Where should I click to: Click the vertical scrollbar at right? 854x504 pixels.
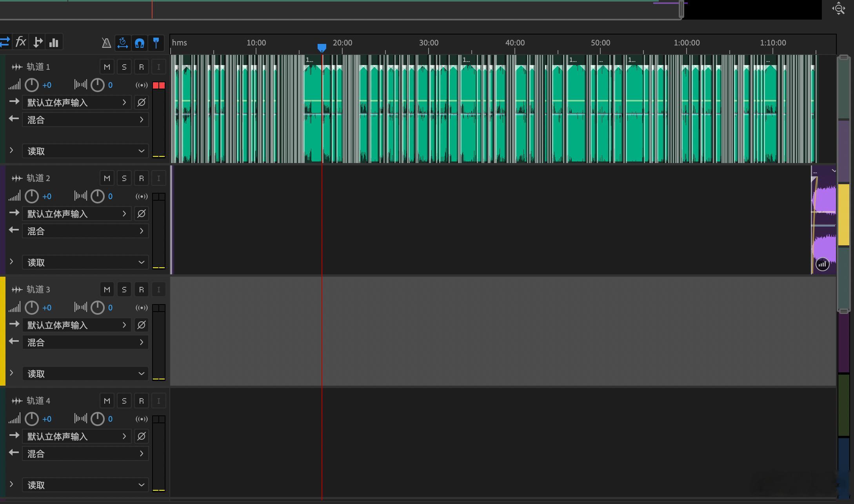[x=844, y=184]
